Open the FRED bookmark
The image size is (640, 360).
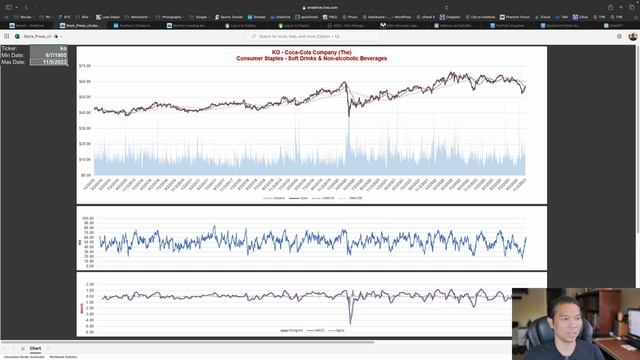pos(330,17)
